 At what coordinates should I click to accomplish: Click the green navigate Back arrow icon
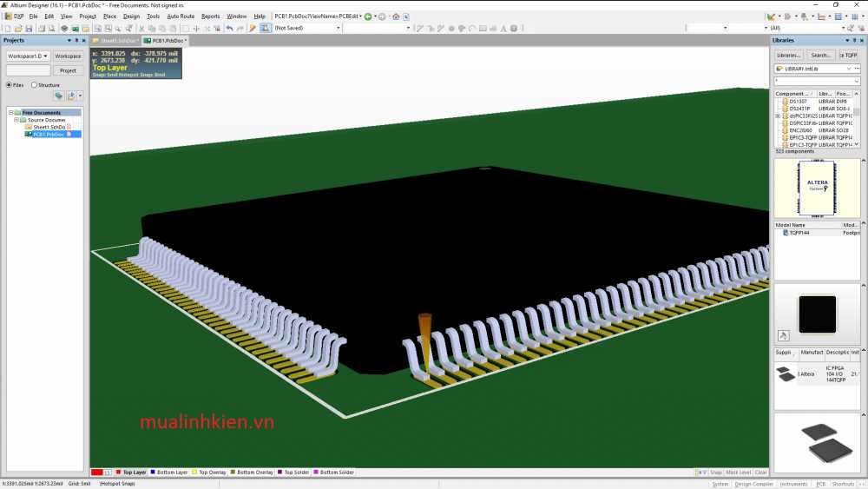click(368, 17)
